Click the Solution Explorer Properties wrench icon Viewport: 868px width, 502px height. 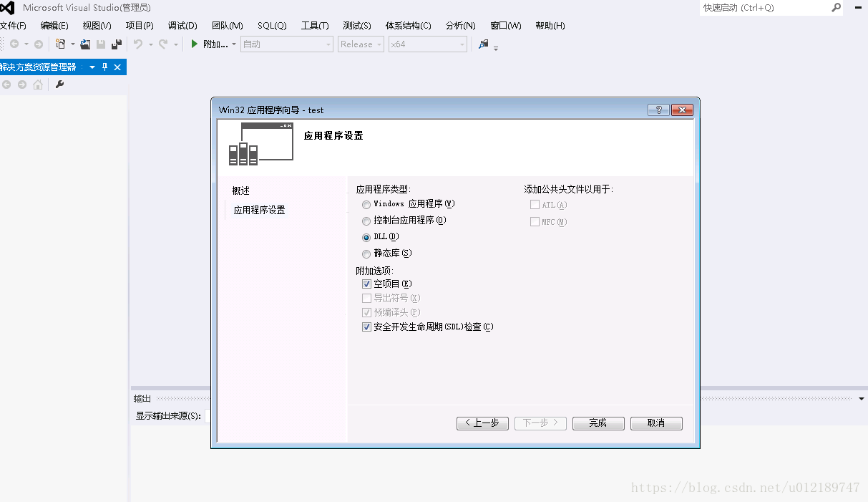coord(59,85)
